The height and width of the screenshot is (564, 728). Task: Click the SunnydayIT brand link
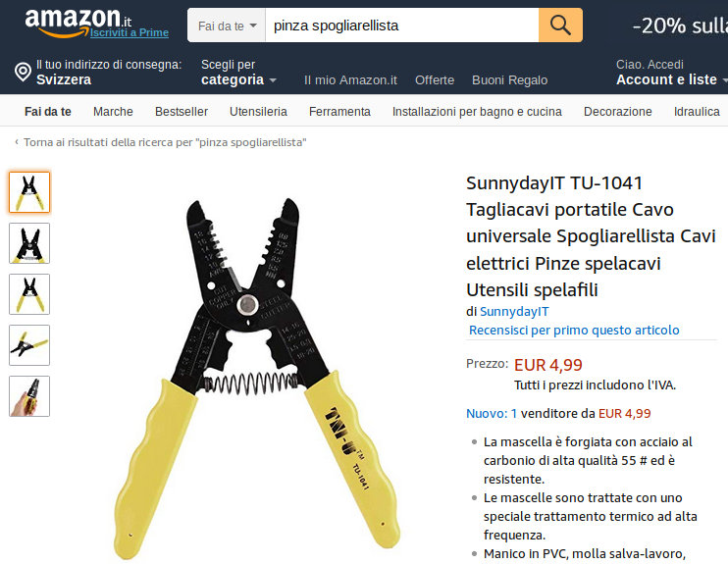point(514,312)
